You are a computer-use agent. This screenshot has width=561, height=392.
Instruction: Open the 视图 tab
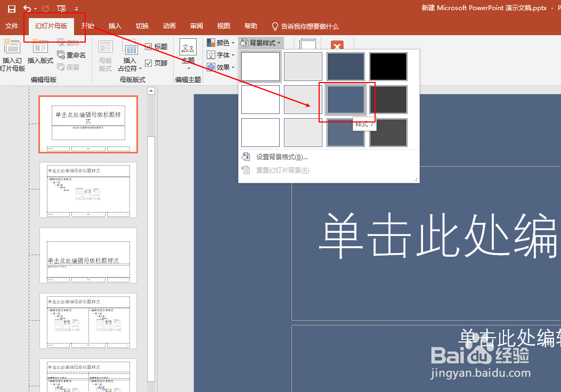(x=224, y=26)
